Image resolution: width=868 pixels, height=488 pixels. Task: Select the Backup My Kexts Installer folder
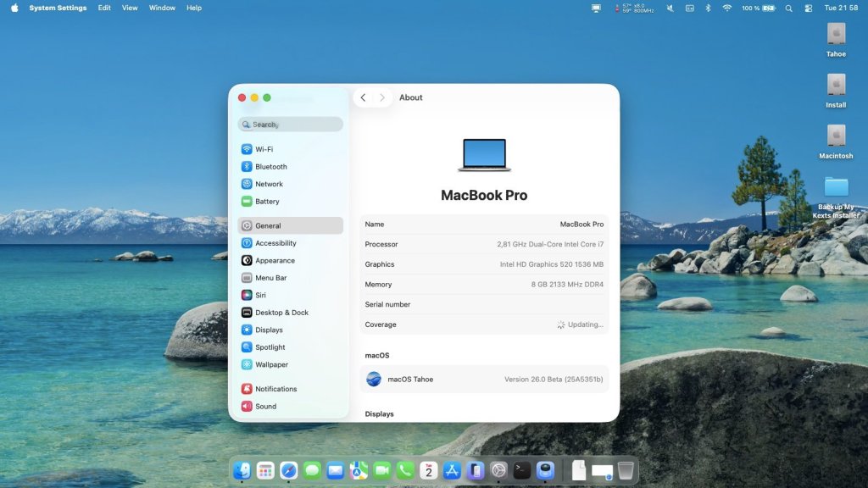[x=836, y=187]
